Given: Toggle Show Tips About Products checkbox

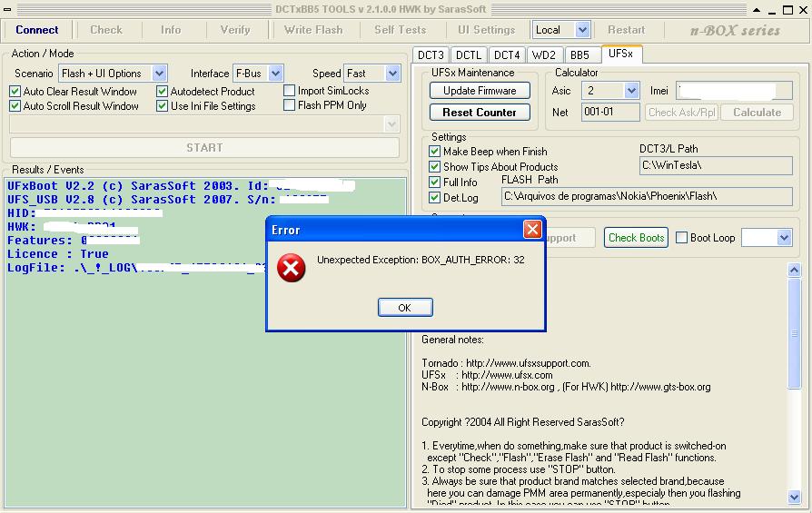Looking at the screenshot, I should [x=434, y=167].
